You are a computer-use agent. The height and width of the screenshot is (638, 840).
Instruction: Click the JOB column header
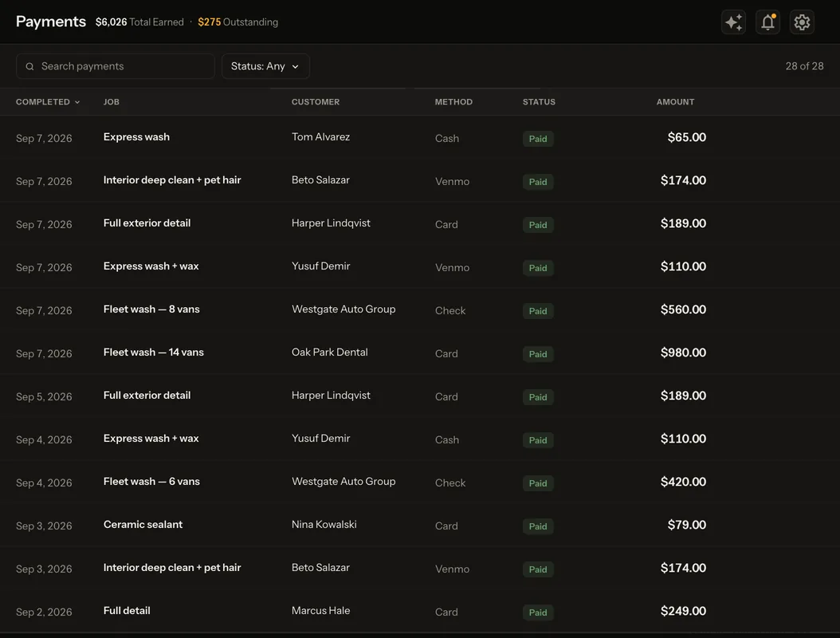112,102
